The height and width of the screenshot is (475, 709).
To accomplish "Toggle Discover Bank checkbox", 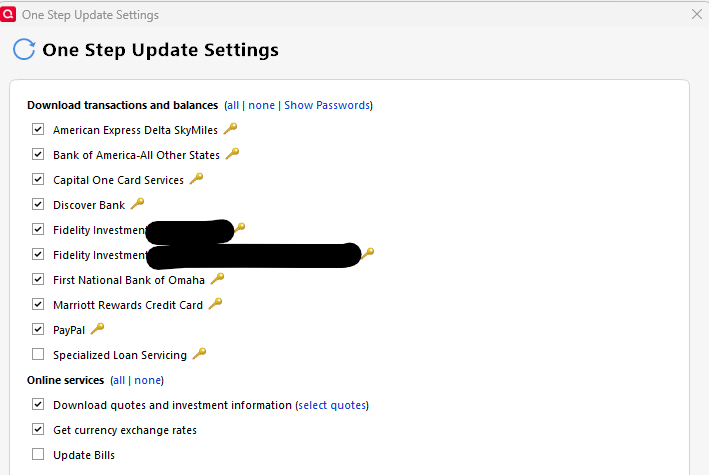I will pyautogui.click(x=38, y=204).
